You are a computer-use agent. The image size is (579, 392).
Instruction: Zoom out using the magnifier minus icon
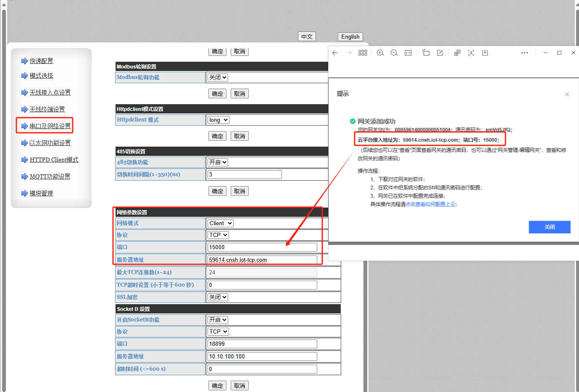point(394,53)
